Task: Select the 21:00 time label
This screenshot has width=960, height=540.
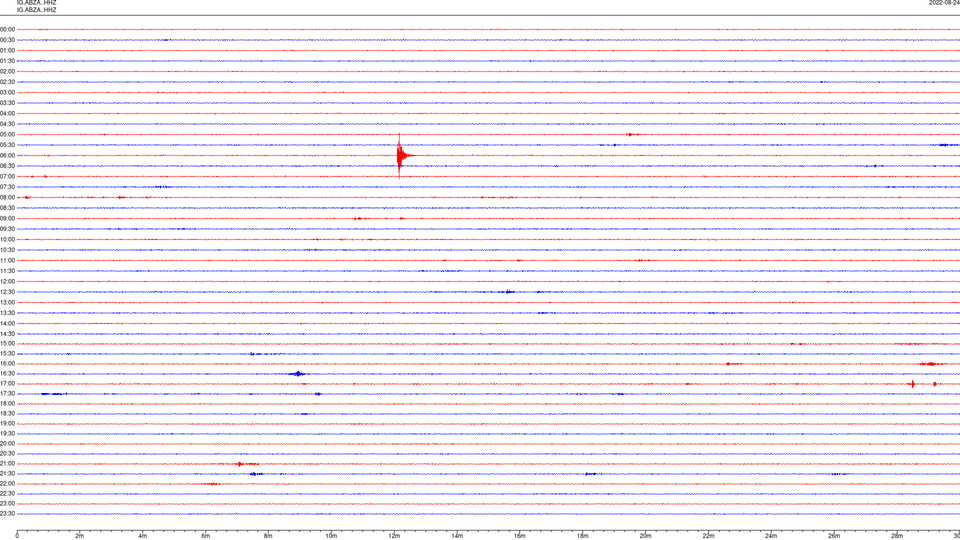Action: pos(7,463)
